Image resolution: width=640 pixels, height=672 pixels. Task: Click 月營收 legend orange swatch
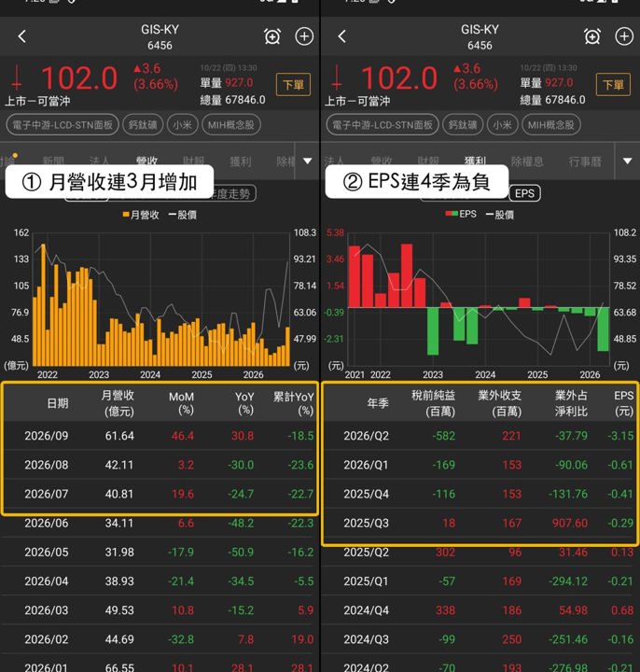(126, 215)
